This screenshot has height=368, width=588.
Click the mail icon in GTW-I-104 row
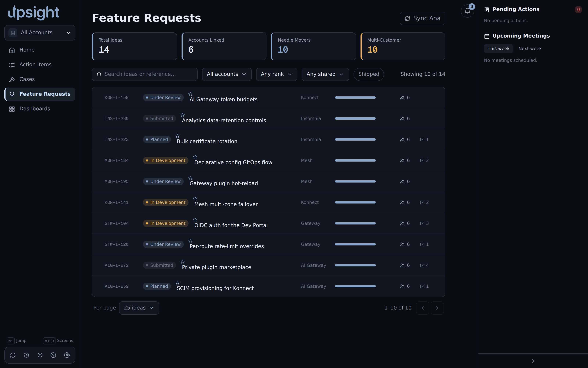[x=422, y=223]
